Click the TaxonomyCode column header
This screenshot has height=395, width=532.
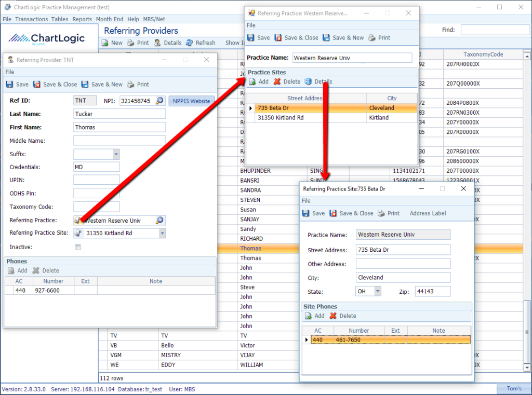(483, 55)
